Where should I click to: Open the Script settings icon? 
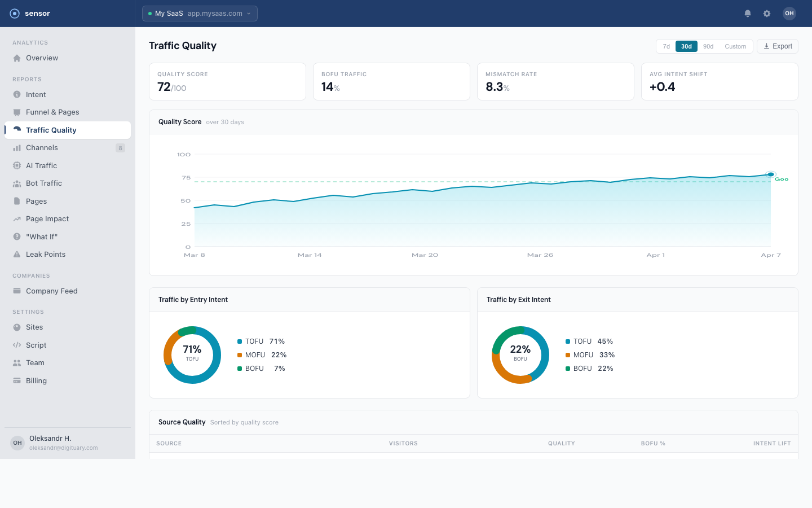pyautogui.click(x=17, y=345)
